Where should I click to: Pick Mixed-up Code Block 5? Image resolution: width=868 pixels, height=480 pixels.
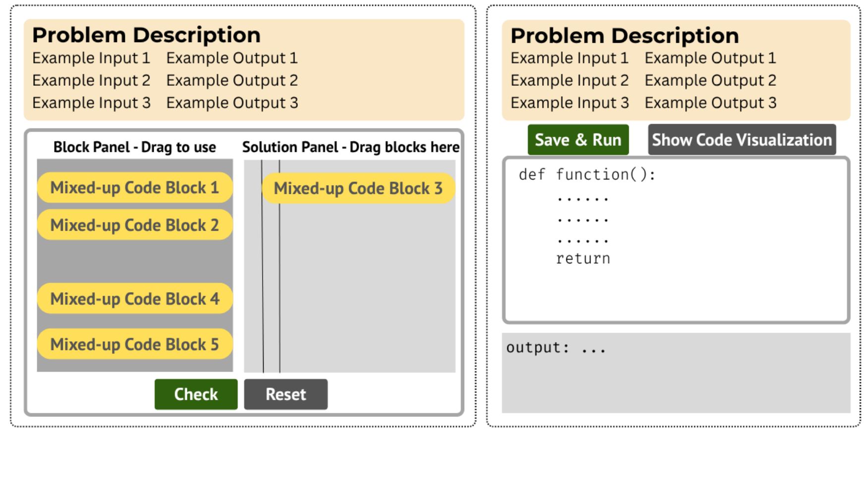134,344
